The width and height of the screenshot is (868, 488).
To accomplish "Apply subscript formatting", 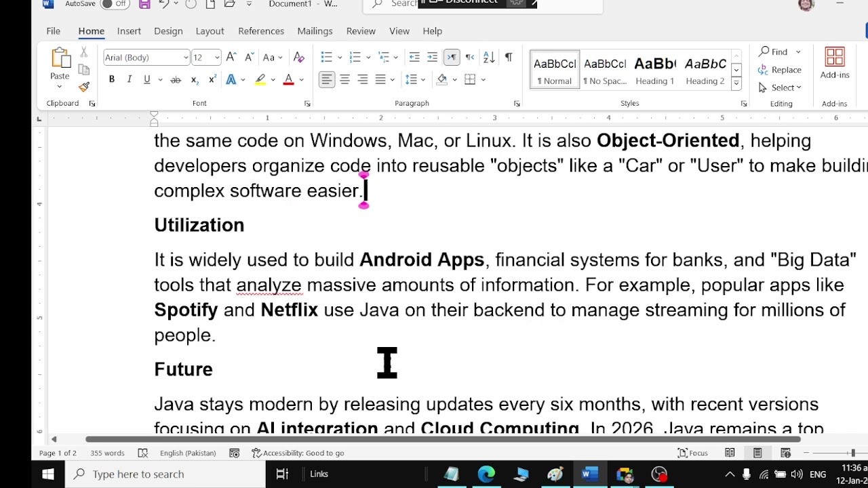I will coord(194,80).
